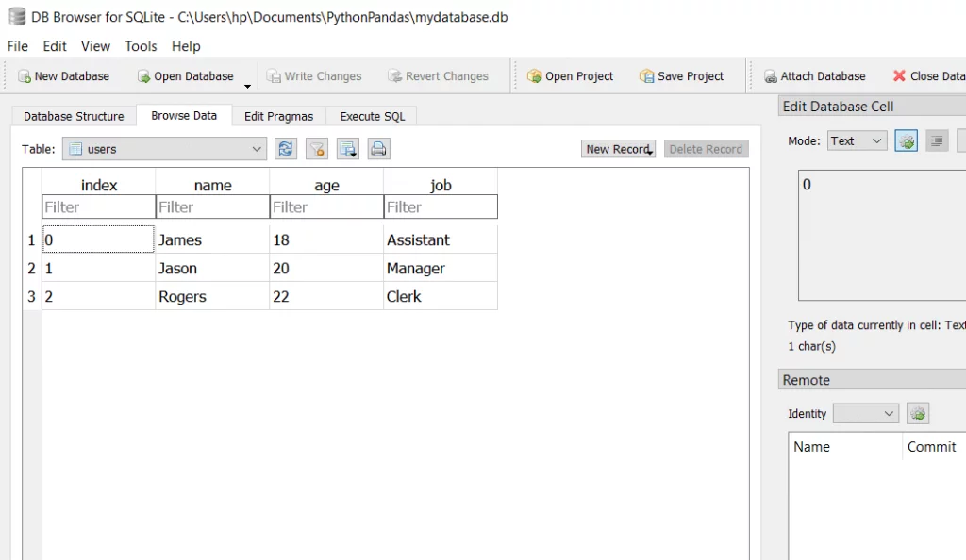This screenshot has width=966, height=560.
Task: Click the Save Project toolbar button
Action: [681, 76]
